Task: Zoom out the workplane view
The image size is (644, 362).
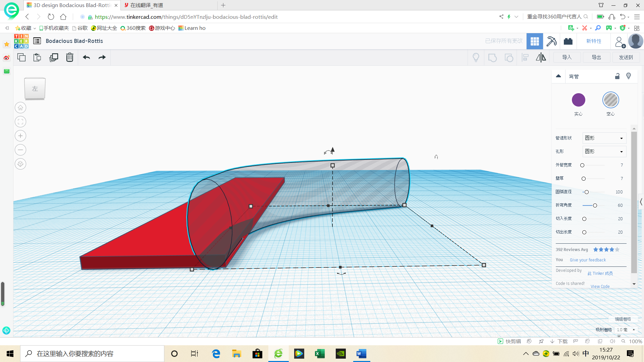Action: (x=20, y=150)
